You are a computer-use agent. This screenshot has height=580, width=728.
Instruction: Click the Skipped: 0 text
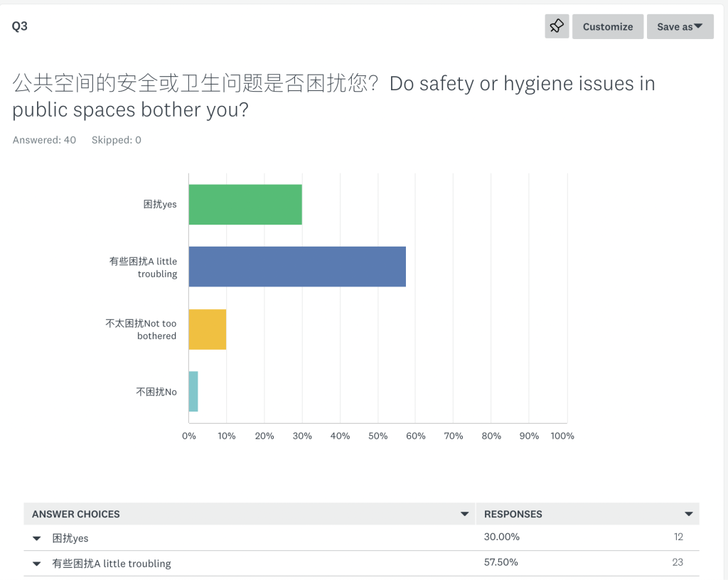click(x=116, y=140)
